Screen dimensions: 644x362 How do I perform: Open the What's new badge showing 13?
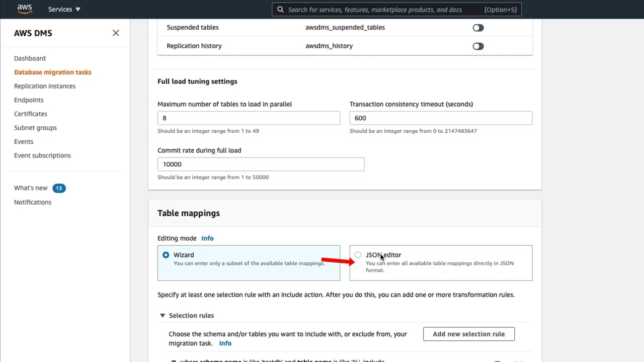59,188
